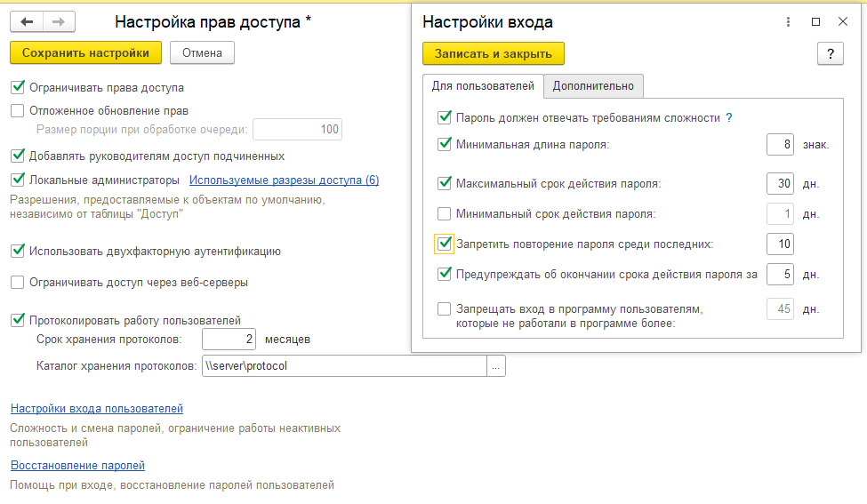
Task: Toggle Использовать двухфакторную аутентификацию checkbox
Action: point(17,252)
